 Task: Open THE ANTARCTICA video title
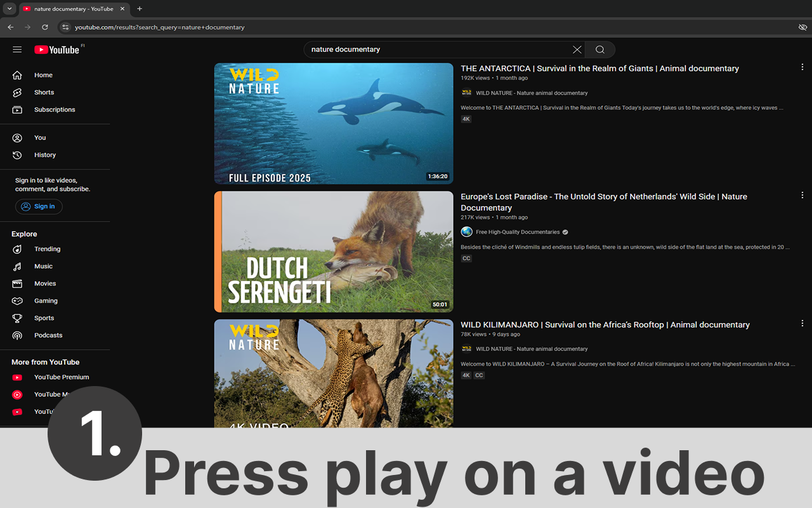(x=599, y=69)
